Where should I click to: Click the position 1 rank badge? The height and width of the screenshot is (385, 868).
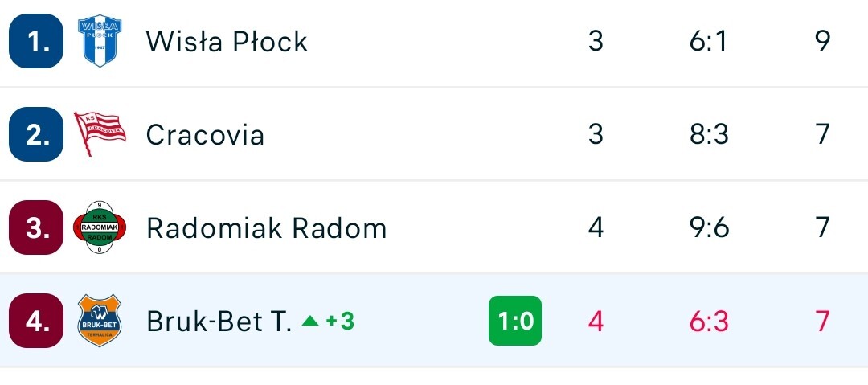tap(35, 41)
